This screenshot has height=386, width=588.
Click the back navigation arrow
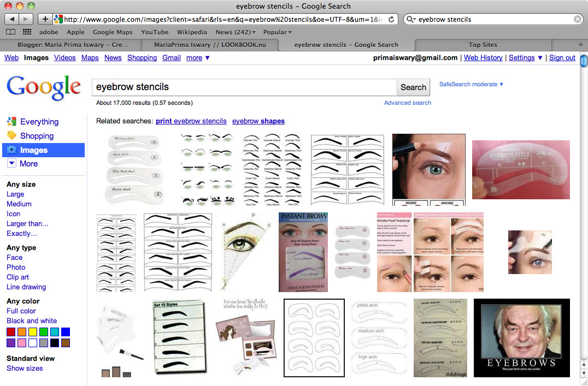click(11, 19)
